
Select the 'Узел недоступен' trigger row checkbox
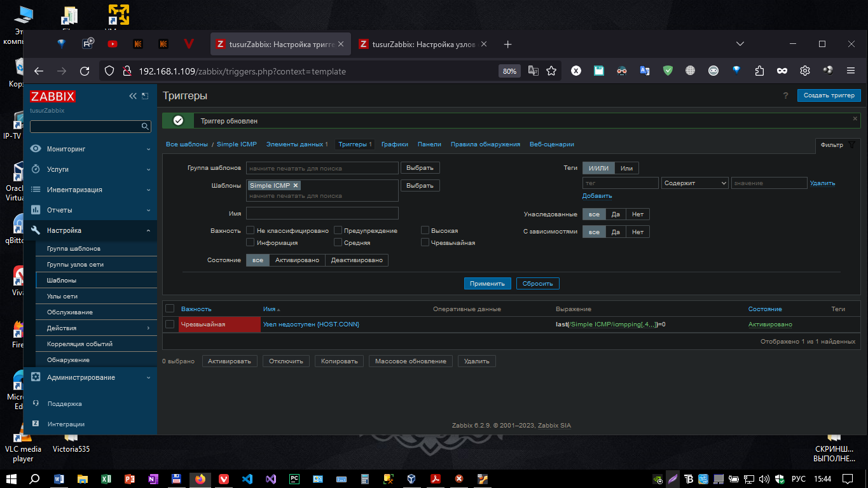click(x=170, y=324)
